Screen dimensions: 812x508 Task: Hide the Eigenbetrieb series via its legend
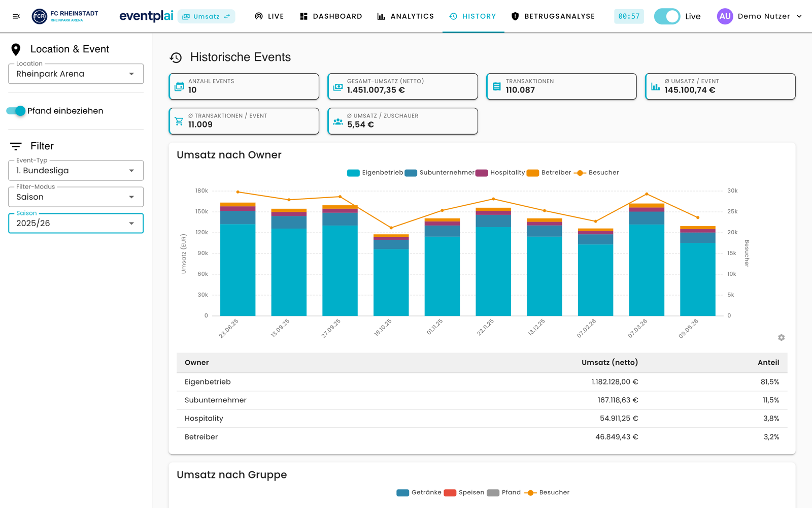[x=375, y=173]
